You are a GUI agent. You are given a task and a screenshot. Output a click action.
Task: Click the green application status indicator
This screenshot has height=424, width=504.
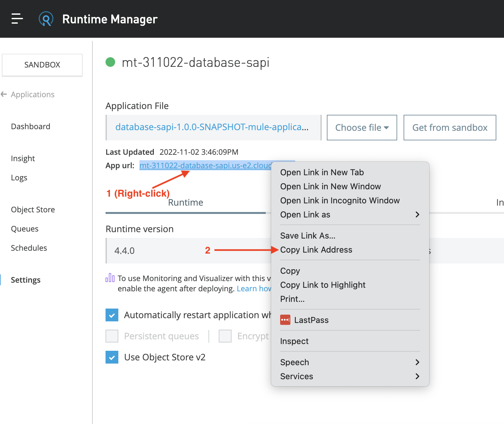[x=110, y=62]
